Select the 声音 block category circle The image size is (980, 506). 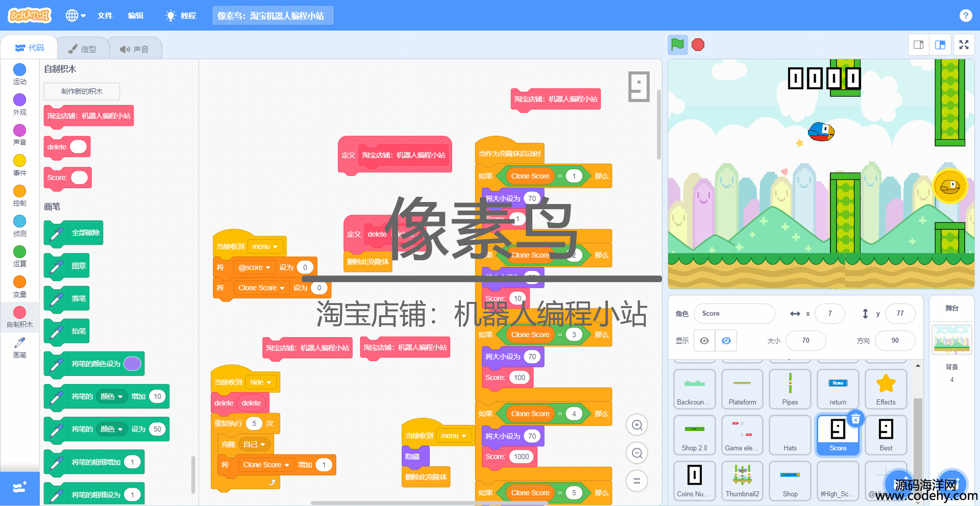19,130
